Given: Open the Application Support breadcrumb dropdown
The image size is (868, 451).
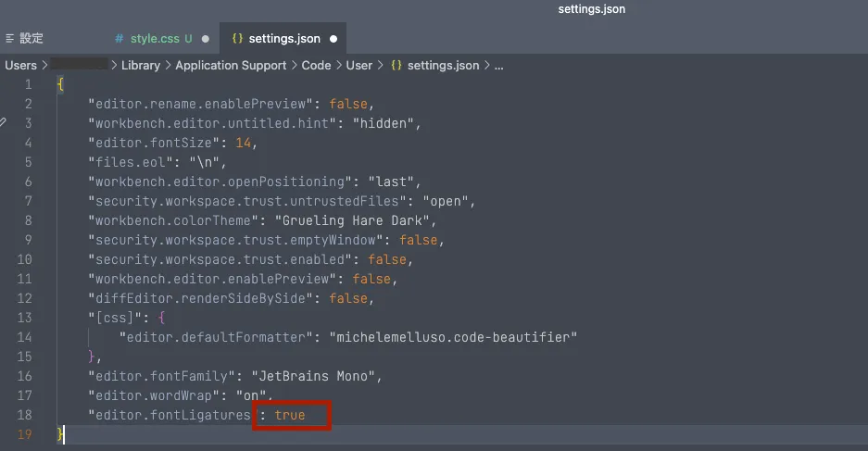Looking at the screenshot, I should (233, 66).
